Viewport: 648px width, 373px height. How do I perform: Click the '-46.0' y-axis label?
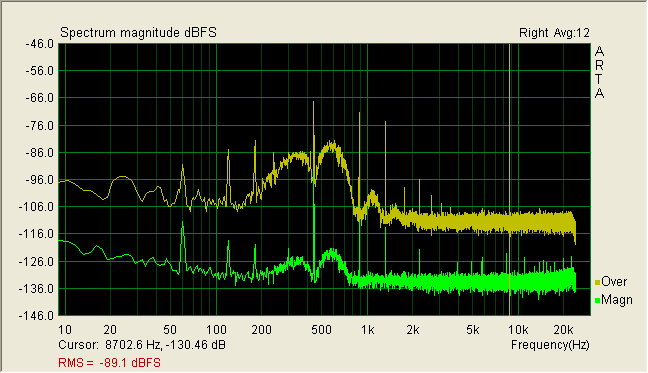coord(40,44)
